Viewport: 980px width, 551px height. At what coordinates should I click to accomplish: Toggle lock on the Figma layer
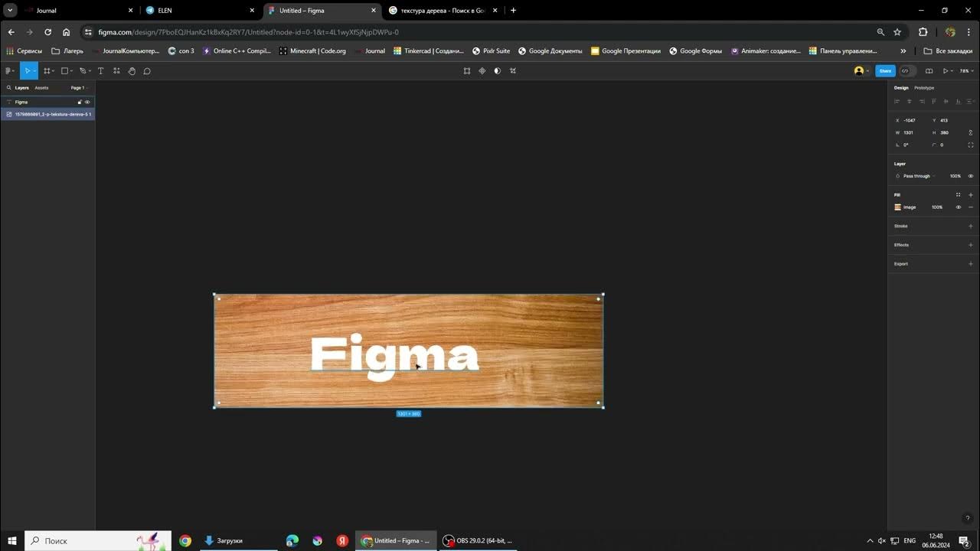click(x=80, y=102)
